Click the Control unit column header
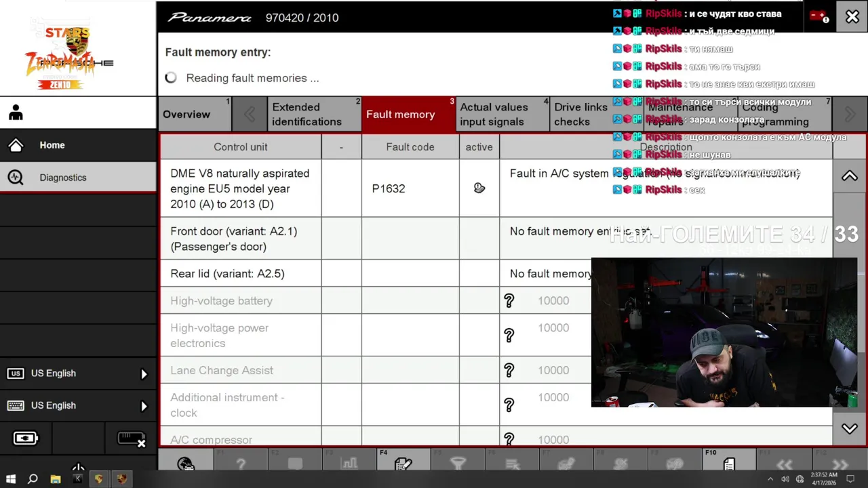Viewport: 868px width, 488px height. point(240,146)
